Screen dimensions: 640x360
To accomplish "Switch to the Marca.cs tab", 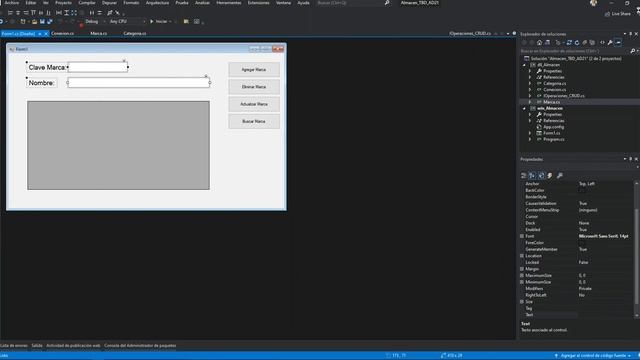I will coord(98,33).
